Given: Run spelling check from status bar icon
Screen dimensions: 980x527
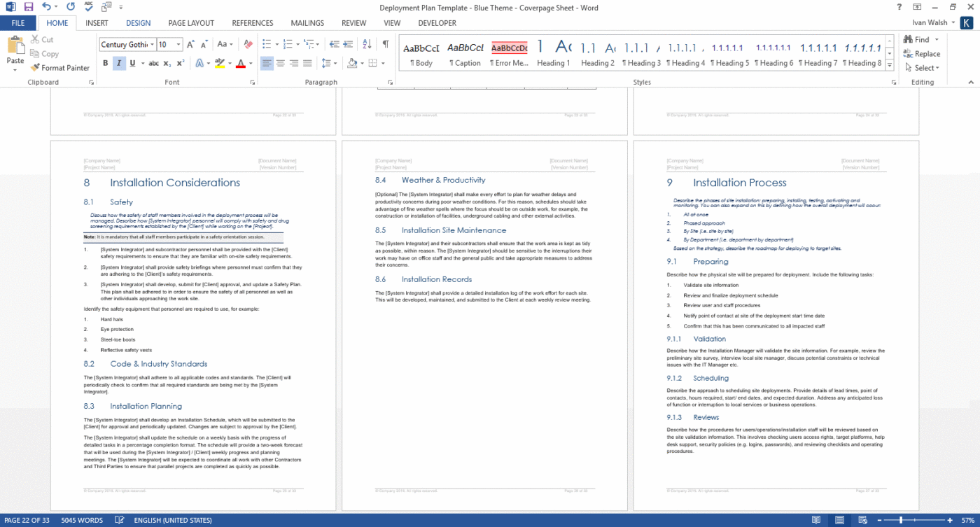Looking at the screenshot, I should pos(119,521).
